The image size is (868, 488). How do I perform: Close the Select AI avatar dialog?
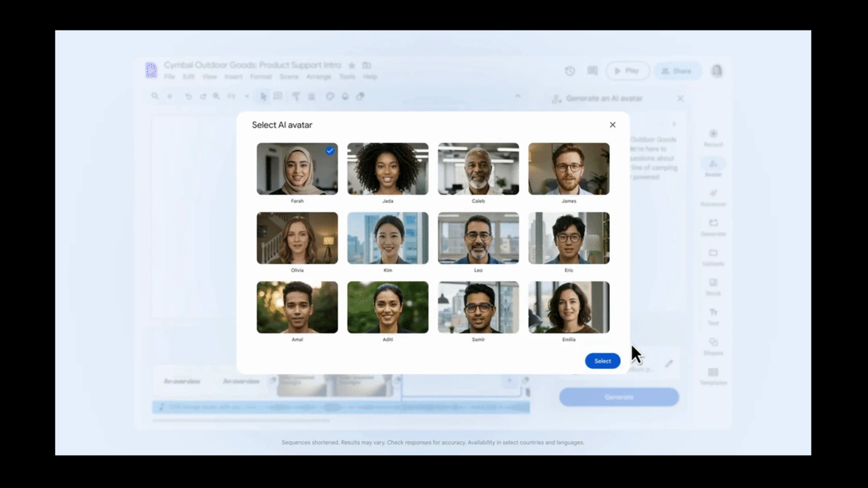(x=612, y=125)
